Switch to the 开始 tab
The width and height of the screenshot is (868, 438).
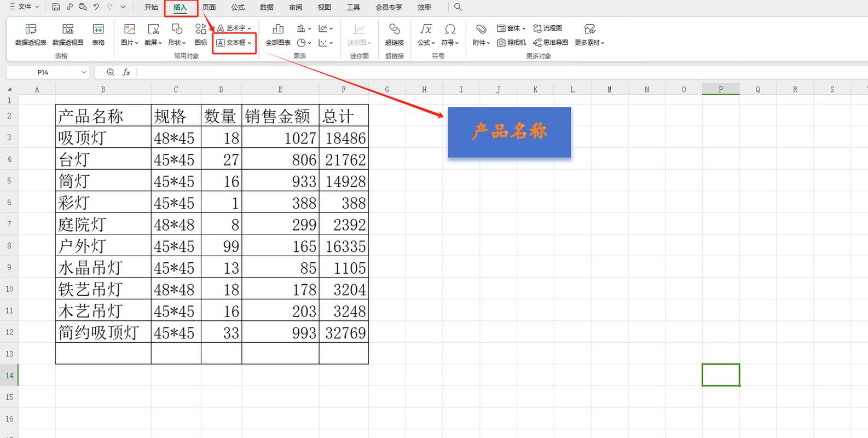(x=151, y=7)
